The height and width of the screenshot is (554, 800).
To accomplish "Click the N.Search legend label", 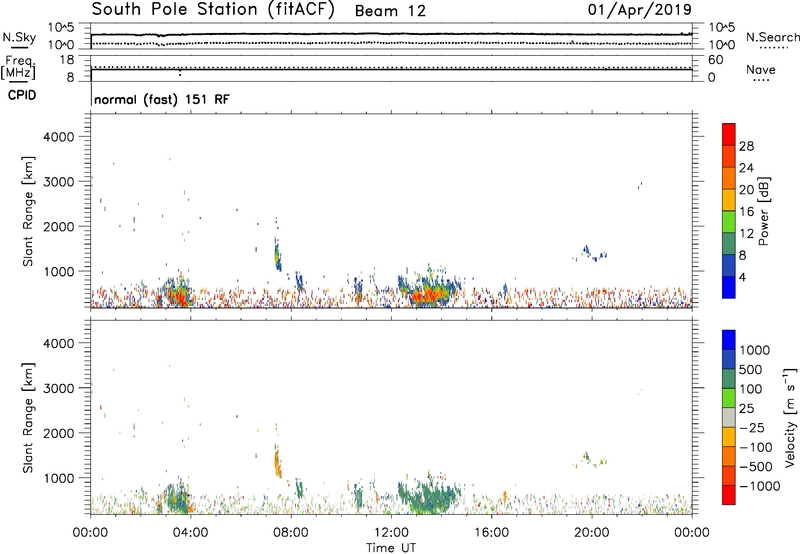I will coord(772,37).
